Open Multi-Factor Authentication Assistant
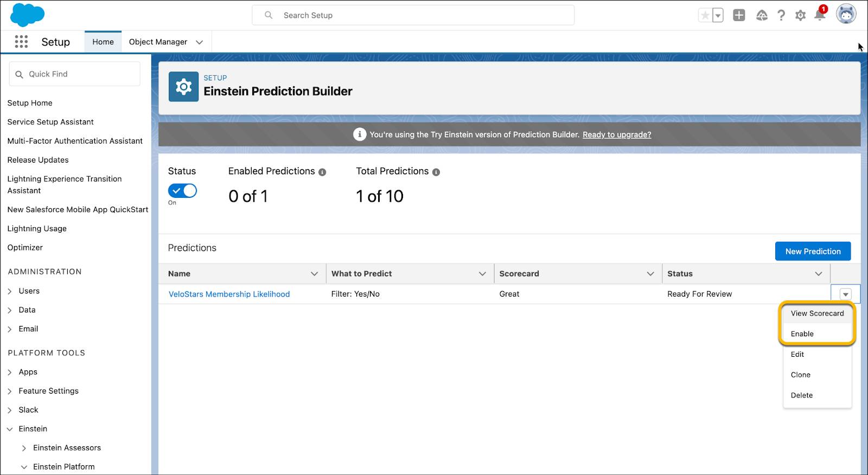The height and width of the screenshot is (475, 868). coord(75,141)
